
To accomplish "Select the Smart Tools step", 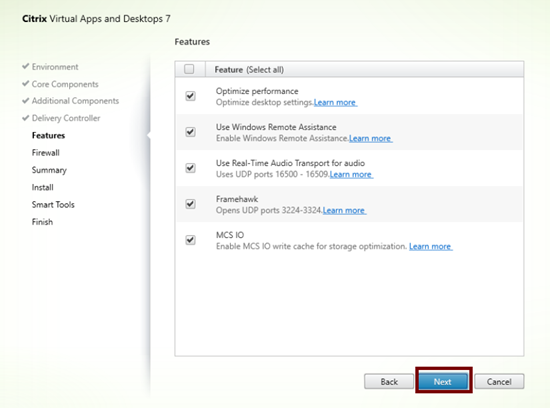I will (53, 205).
